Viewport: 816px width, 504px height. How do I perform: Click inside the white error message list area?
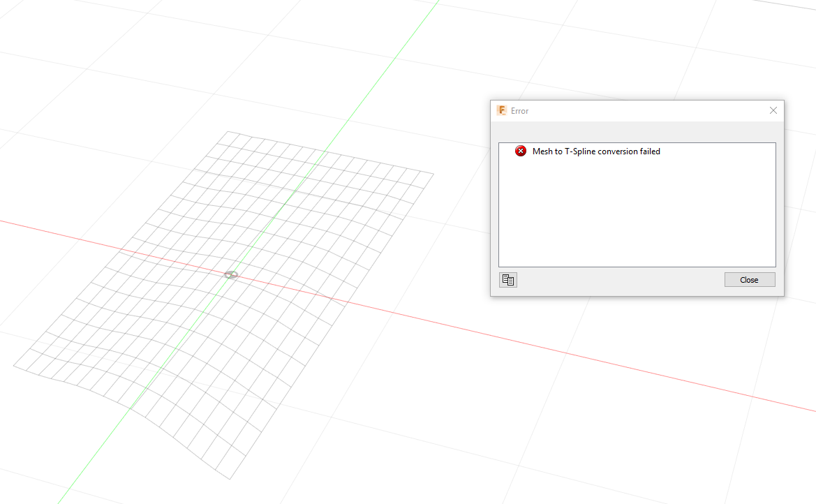[637, 209]
